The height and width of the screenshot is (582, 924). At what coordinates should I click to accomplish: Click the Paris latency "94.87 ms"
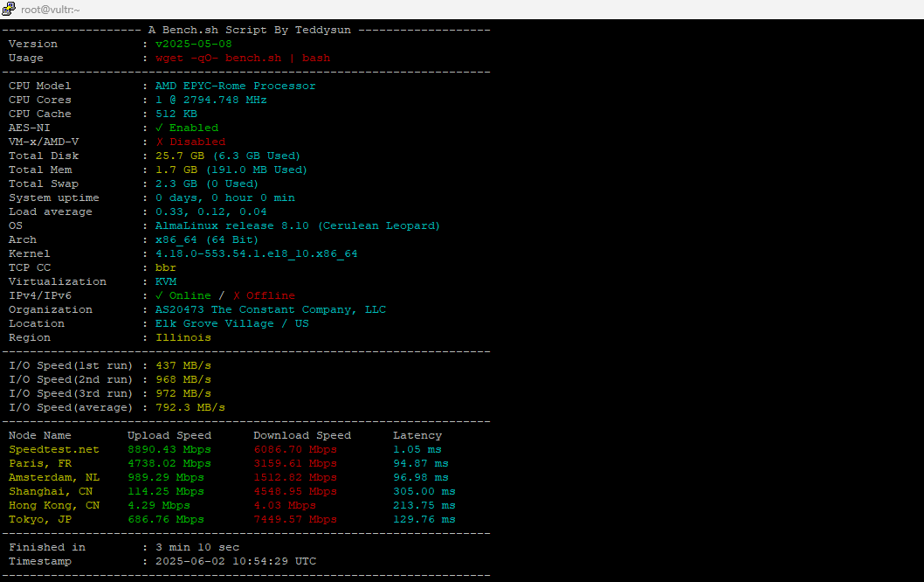421,464
